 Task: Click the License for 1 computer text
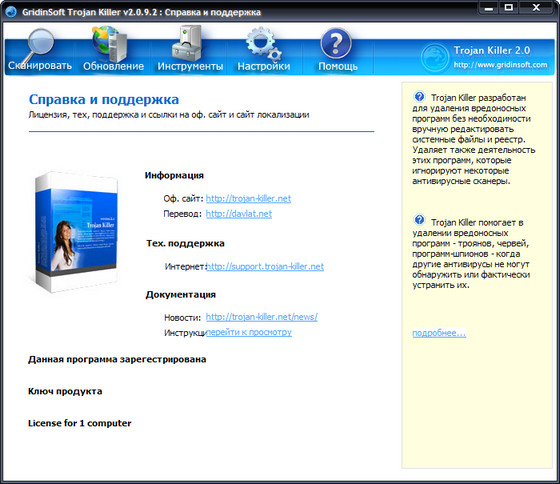coord(80,423)
